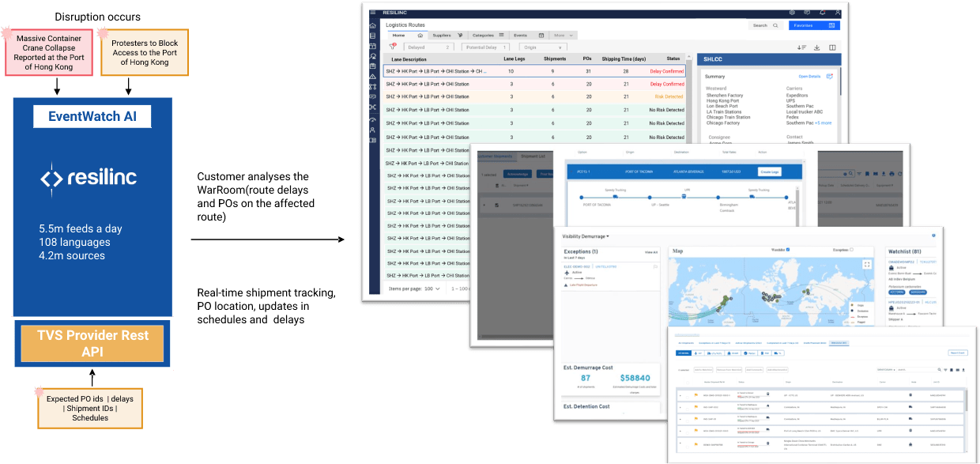Open user profile icon in Resilinc header
This screenshot has height=464, width=980.
(x=837, y=13)
